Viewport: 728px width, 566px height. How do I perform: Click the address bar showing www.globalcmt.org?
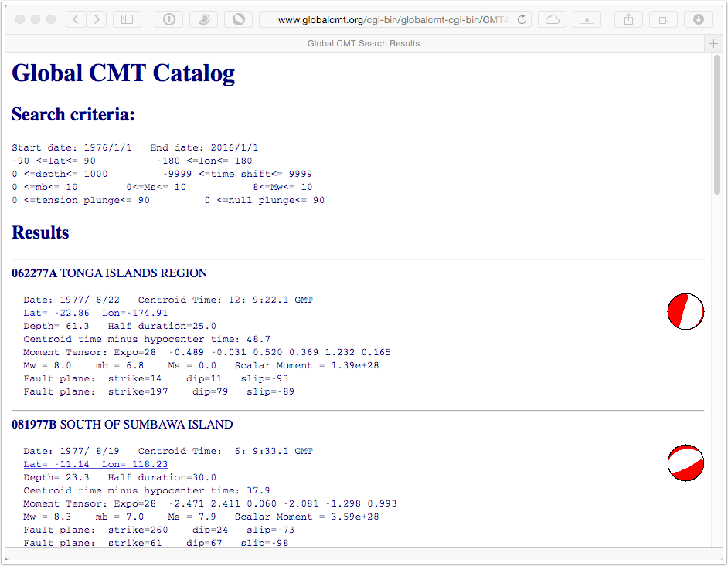(395, 19)
